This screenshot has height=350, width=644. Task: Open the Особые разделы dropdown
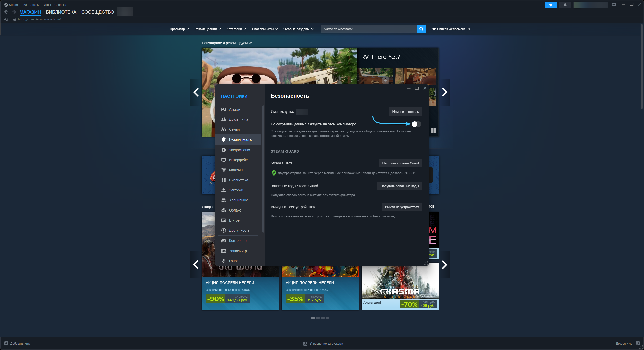tap(298, 29)
